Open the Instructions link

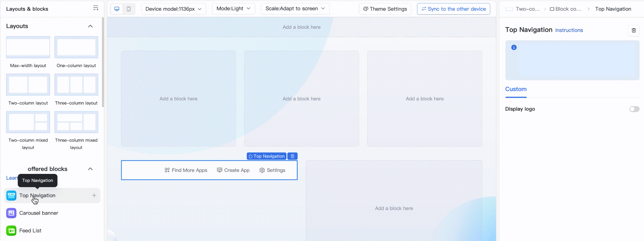(569, 30)
